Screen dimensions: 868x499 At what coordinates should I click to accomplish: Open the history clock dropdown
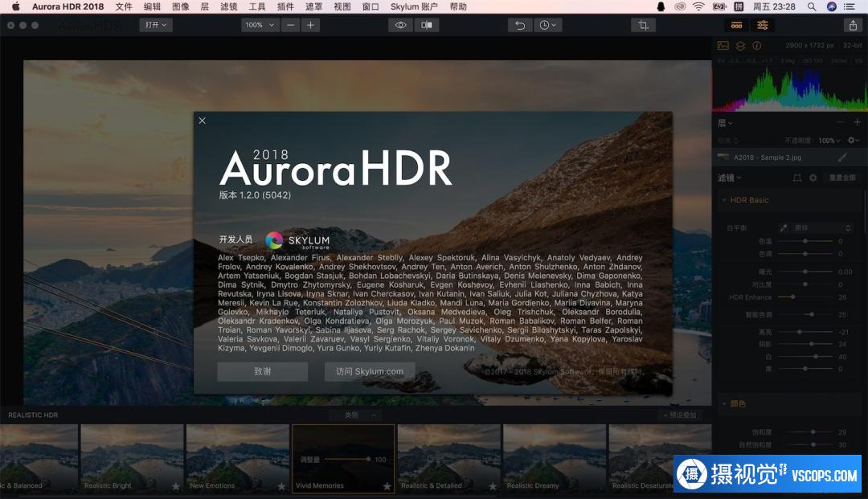(x=547, y=25)
